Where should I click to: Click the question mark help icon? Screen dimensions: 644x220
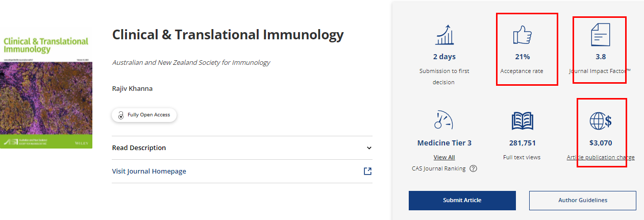473,168
